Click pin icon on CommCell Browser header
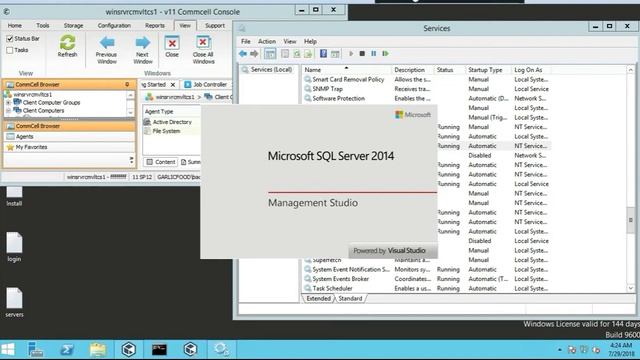The height and width of the screenshot is (360, 640). click(x=127, y=84)
